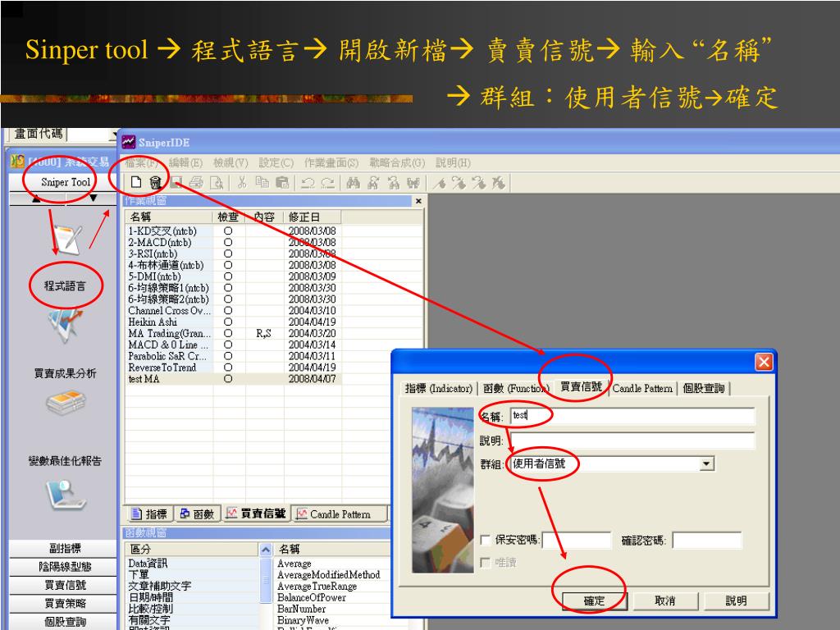The width and height of the screenshot is (840, 630).
Task: Click the Print Preview toolbar icon
Action: [x=217, y=183]
